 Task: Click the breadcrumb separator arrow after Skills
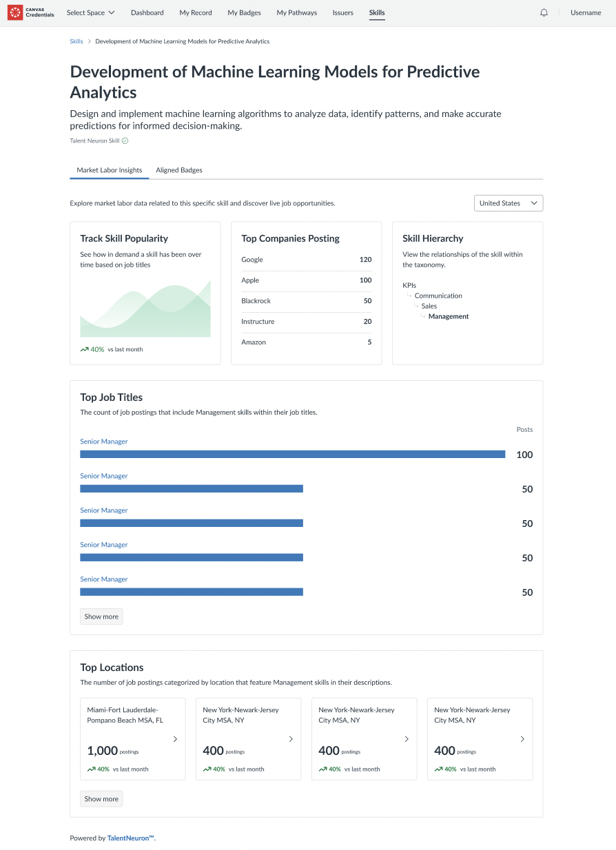[x=89, y=41]
